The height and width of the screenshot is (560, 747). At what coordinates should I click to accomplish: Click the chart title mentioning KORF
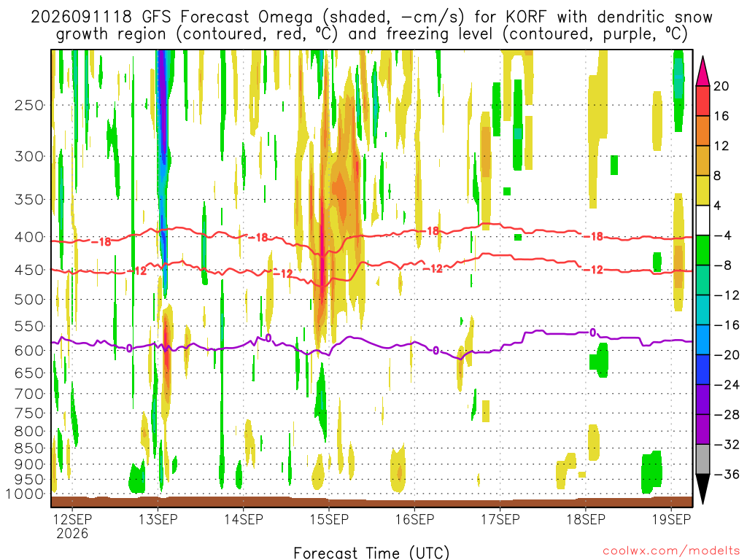point(371,26)
